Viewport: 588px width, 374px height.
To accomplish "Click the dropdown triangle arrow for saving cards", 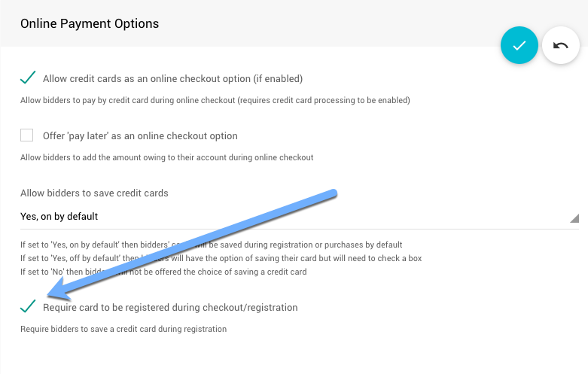I will (574, 218).
